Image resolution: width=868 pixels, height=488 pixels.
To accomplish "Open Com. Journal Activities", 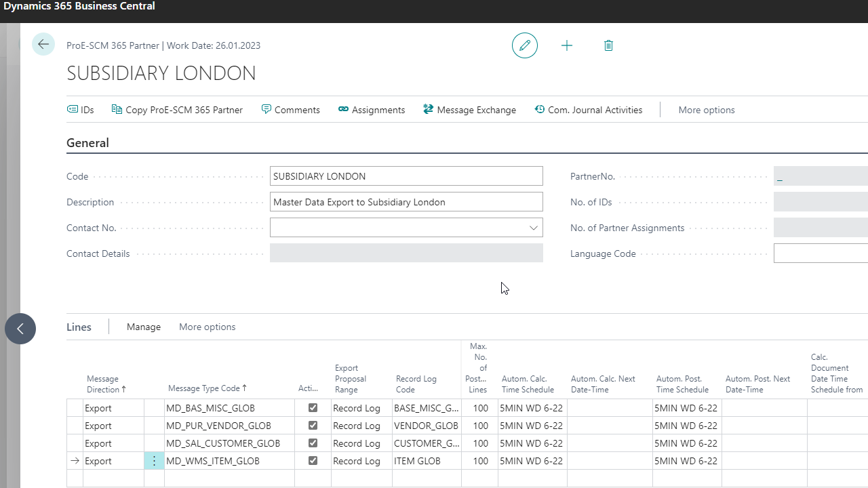I will coord(588,110).
